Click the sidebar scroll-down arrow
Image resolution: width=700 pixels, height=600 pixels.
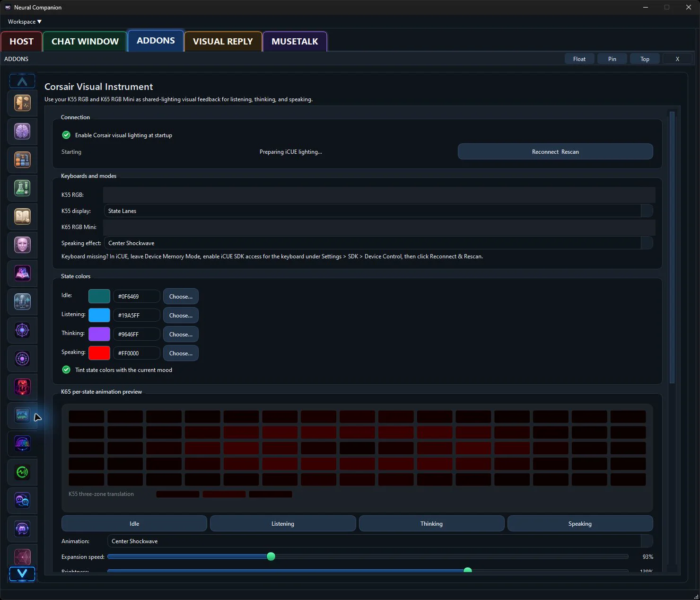pyautogui.click(x=22, y=574)
